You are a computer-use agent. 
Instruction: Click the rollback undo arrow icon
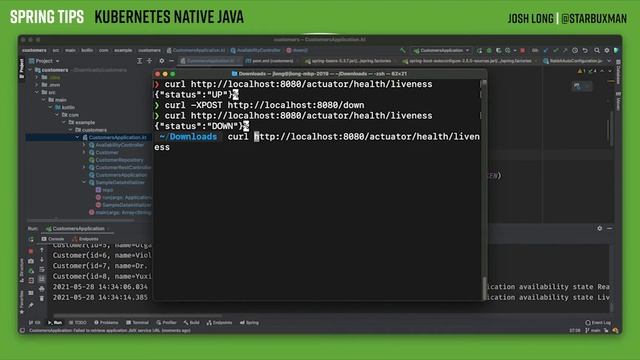coord(585,50)
